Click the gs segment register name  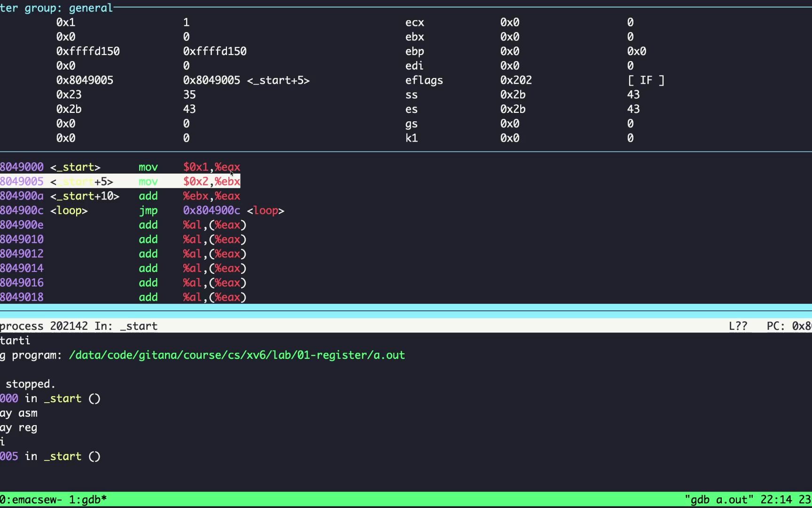pyautogui.click(x=411, y=124)
